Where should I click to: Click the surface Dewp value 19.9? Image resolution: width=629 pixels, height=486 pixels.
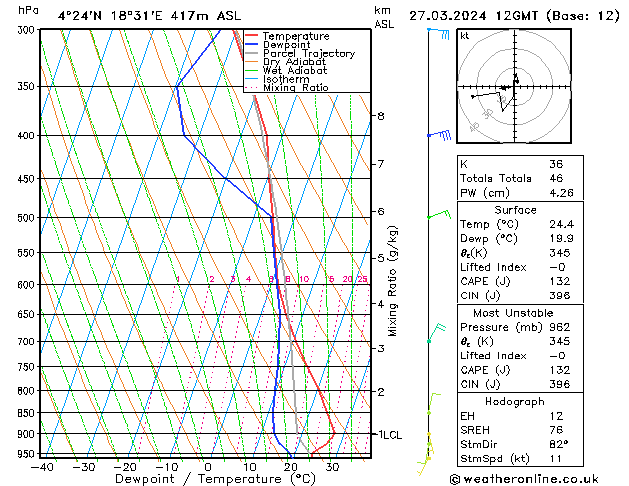561,239
